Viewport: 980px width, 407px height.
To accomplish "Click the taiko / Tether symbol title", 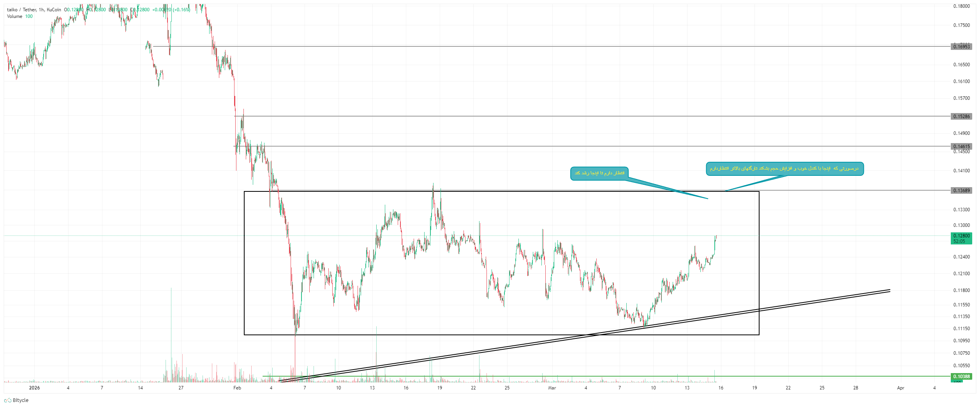I will [x=22, y=10].
